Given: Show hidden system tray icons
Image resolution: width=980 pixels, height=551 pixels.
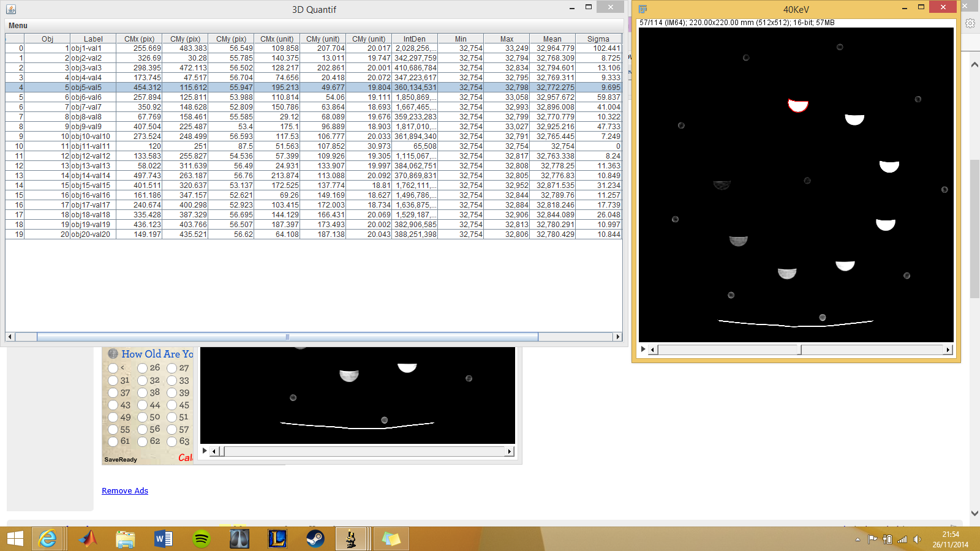Looking at the screenshot, I should pos(858,539).
